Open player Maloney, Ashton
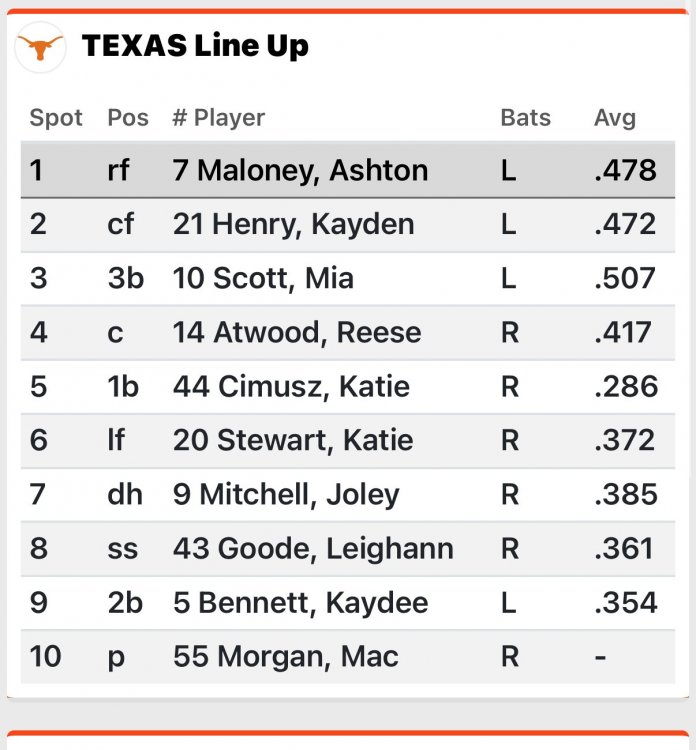Viewport: 696px width, 750px height. pos(300,170)
